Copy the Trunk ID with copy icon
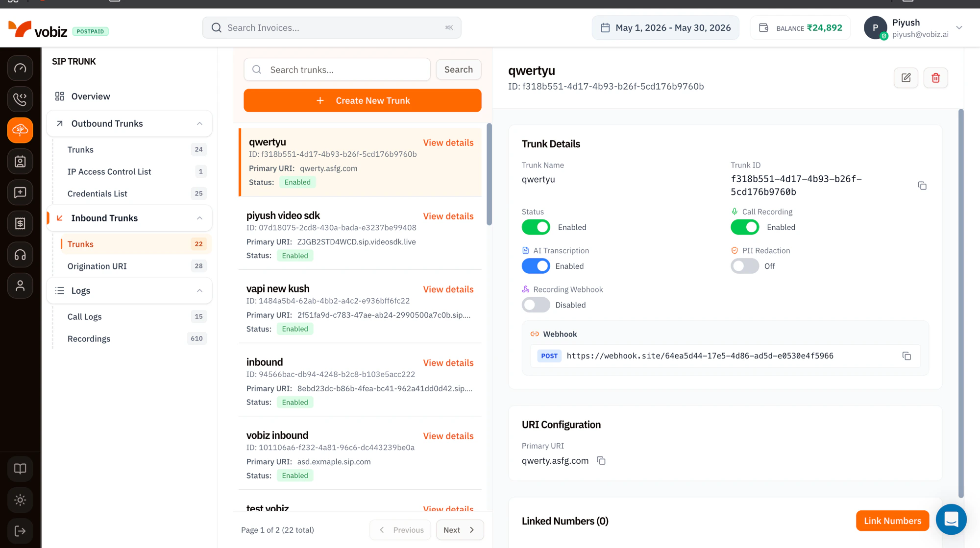This screenshot has width=980, height=548. click(922, 186)
